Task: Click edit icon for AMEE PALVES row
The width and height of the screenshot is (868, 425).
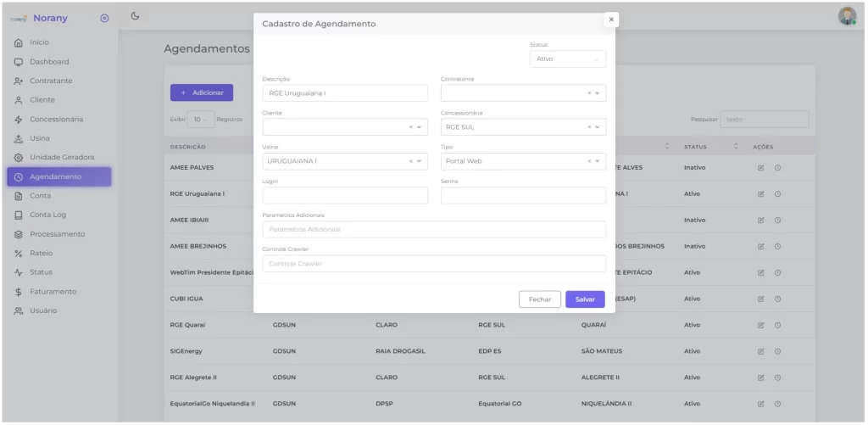Action: click(x=760, y=168)
